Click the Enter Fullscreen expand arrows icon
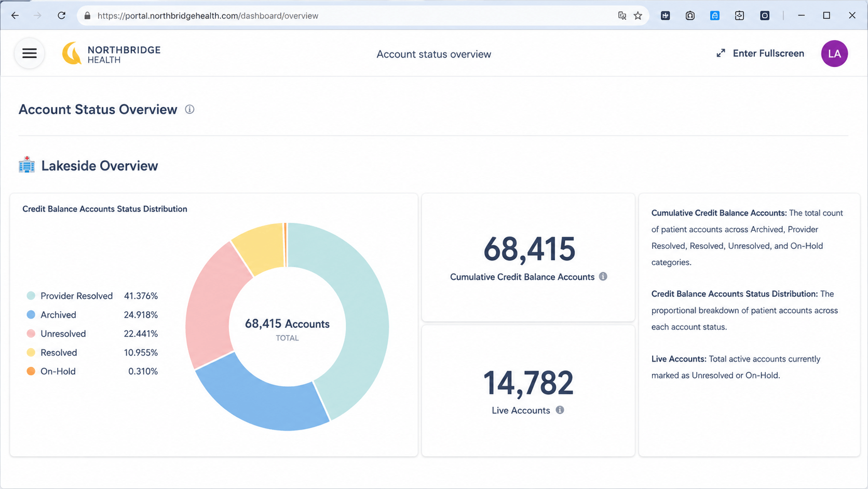The width and height of the screenshot is (868, 489). pos(721,54)
